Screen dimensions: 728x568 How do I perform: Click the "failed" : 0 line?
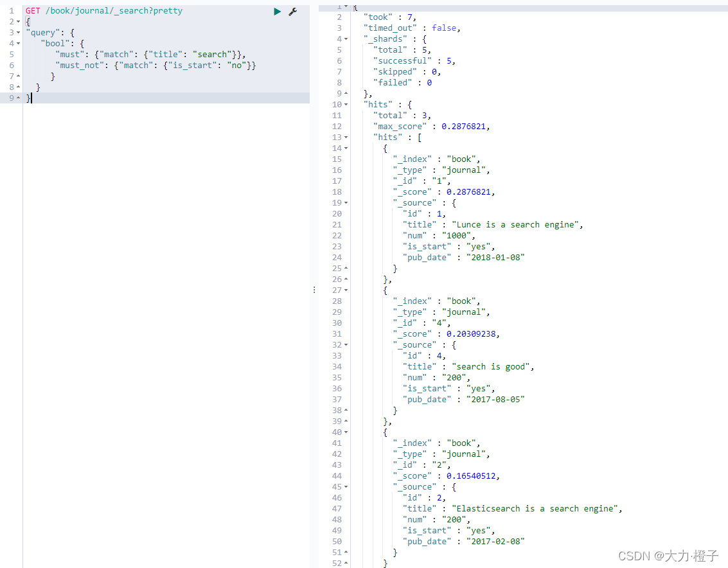402,83
